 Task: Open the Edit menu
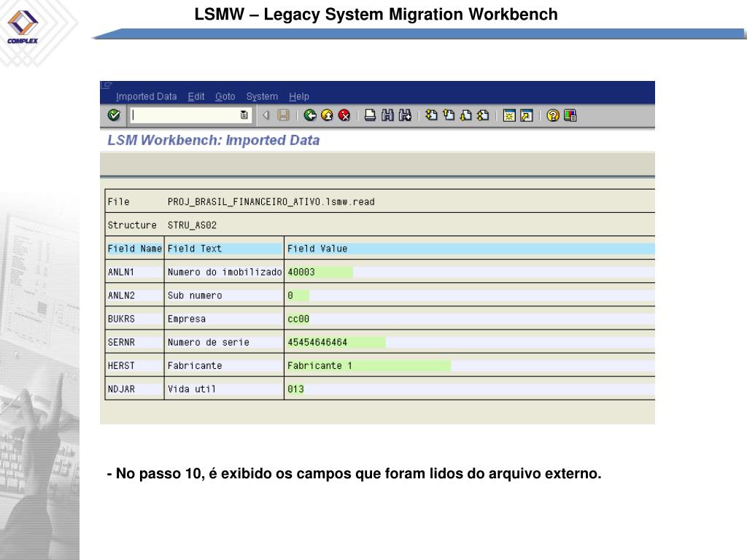pos(196,97)
